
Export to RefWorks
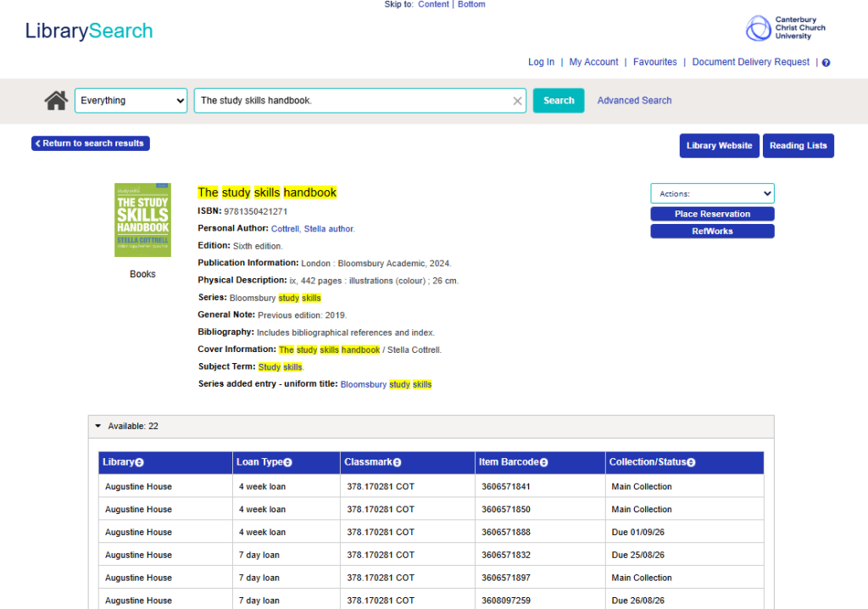712,231
